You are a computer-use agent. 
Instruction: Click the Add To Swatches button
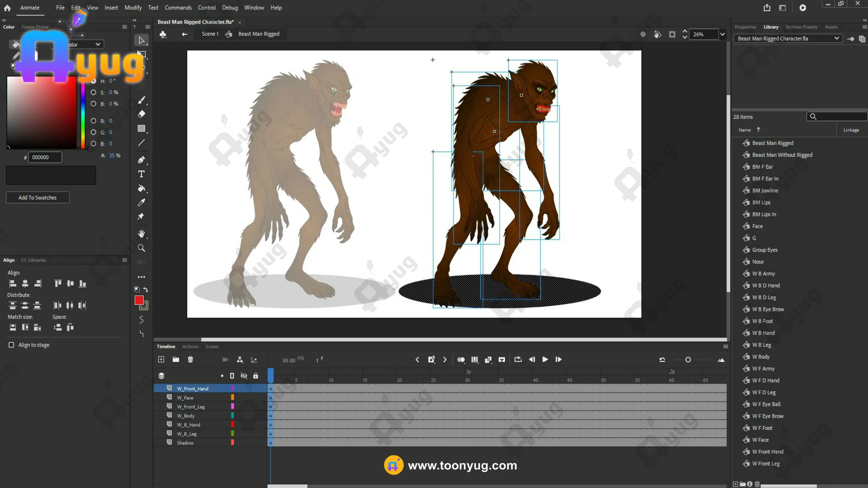(x=38, y=197)
